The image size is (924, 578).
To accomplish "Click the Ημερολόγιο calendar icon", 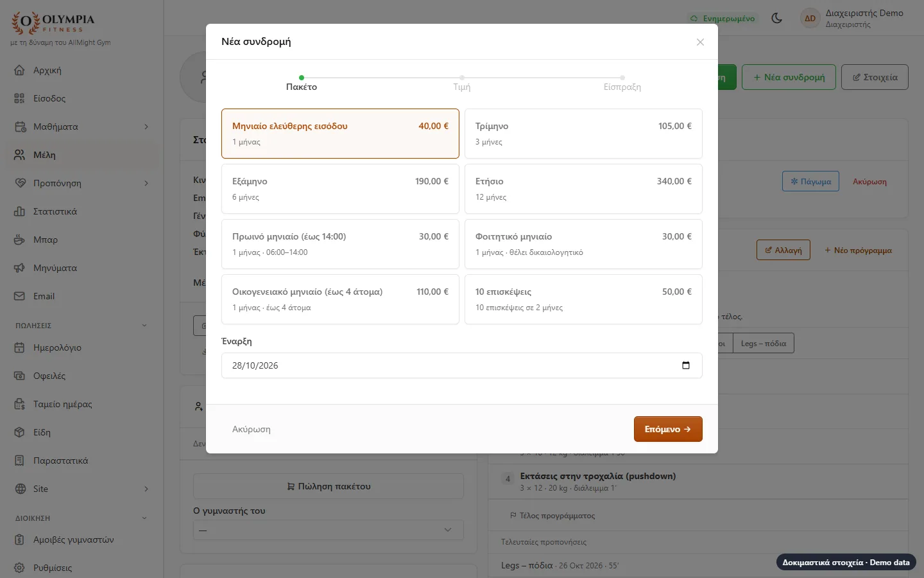I will (x=20, y=347).
